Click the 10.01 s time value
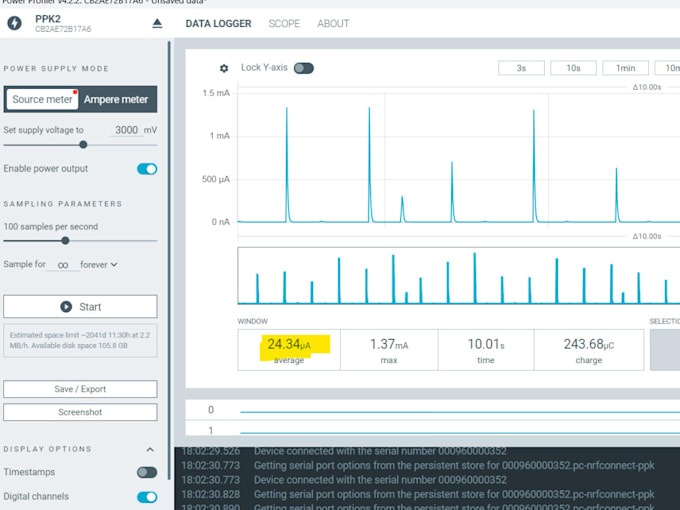This screenshot has width=680, height=510. pos(486,344)
